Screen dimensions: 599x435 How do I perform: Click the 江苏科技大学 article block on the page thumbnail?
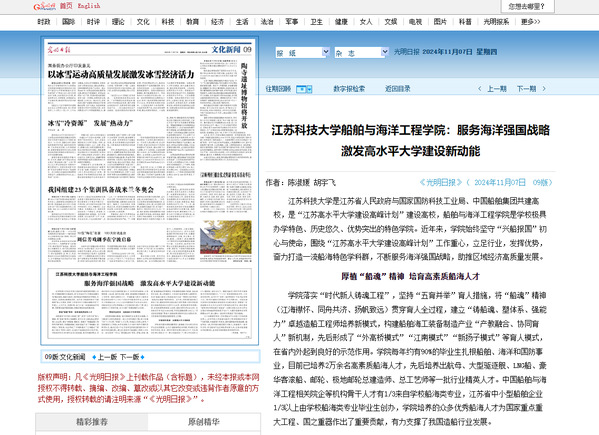pyautogui.click(x=149, y=303)
